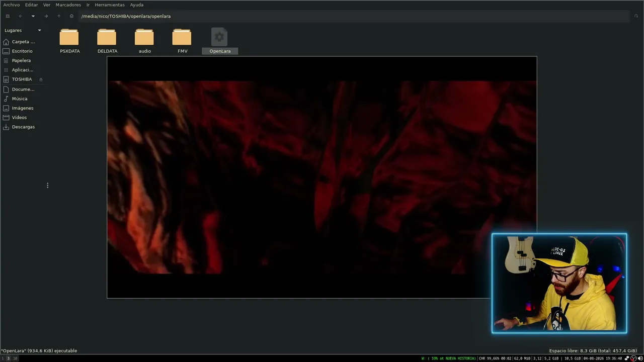Click the OpenLara game video window
The width and height of the screenshot is (644, 362).
(x=322, y=177)
